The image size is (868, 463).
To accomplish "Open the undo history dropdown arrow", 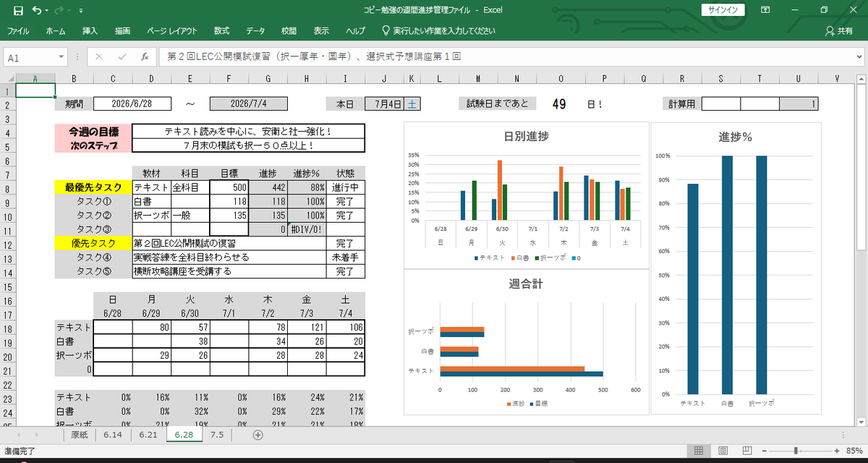I will tap(48, 11).
